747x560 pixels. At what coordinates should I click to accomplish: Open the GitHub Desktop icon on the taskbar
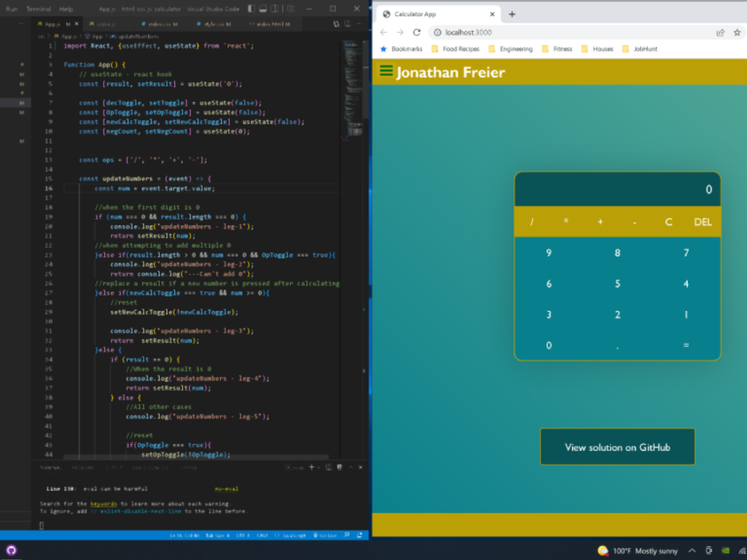point(12,550)
